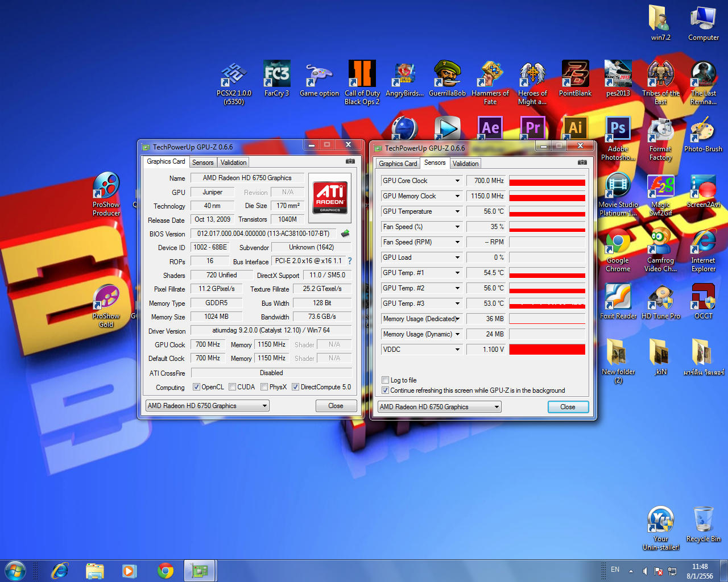
Task: Select the Movie Studio Platinum icon
Action: click(618, 194)
